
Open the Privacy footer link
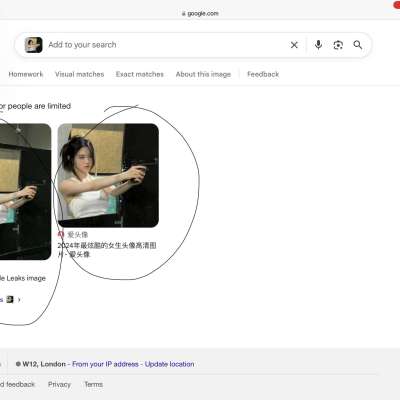click(x=59, y=384)
